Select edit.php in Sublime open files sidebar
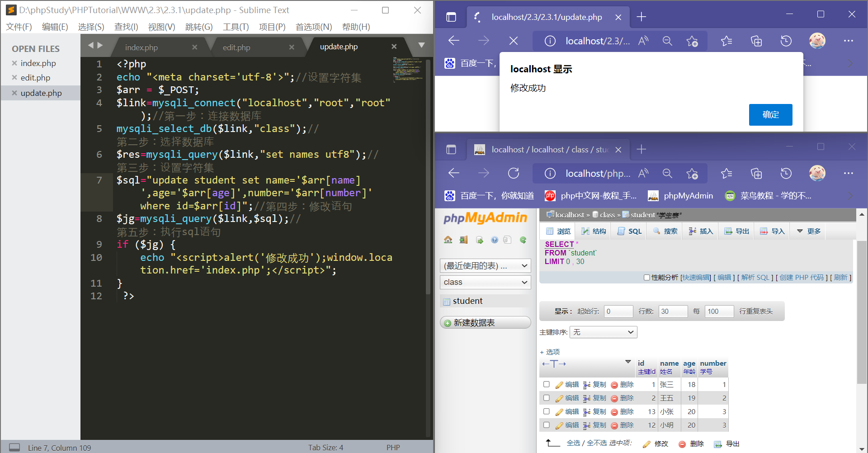Image resolution: width=868 pixels, height=453 pixels. tap(35, 78)
